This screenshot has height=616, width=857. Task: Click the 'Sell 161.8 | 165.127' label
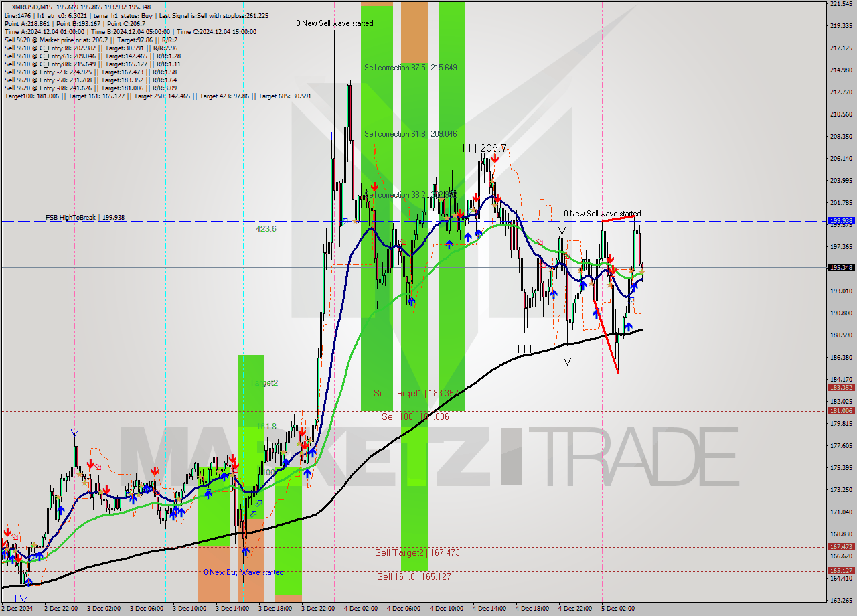tap(413, 576)
